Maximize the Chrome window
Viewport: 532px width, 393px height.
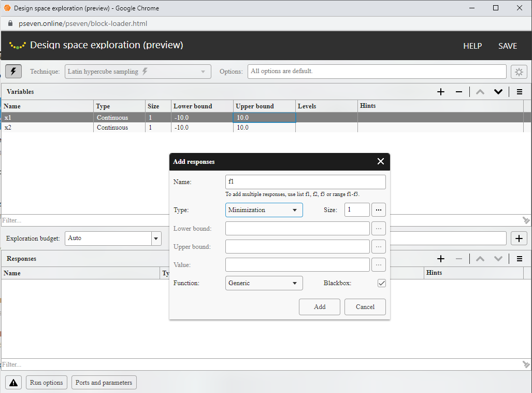pyautogui.click(x=496, y=8)
